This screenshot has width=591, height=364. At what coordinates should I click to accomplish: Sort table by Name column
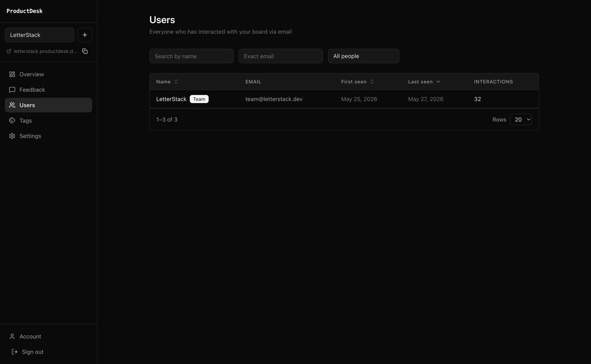pos(167,82)
